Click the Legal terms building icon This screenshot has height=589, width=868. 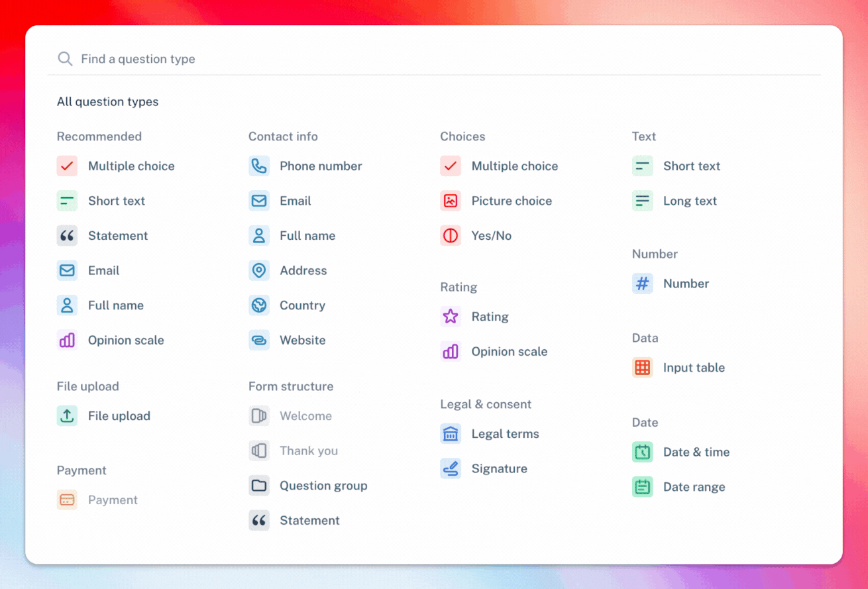tap(451, 434)
